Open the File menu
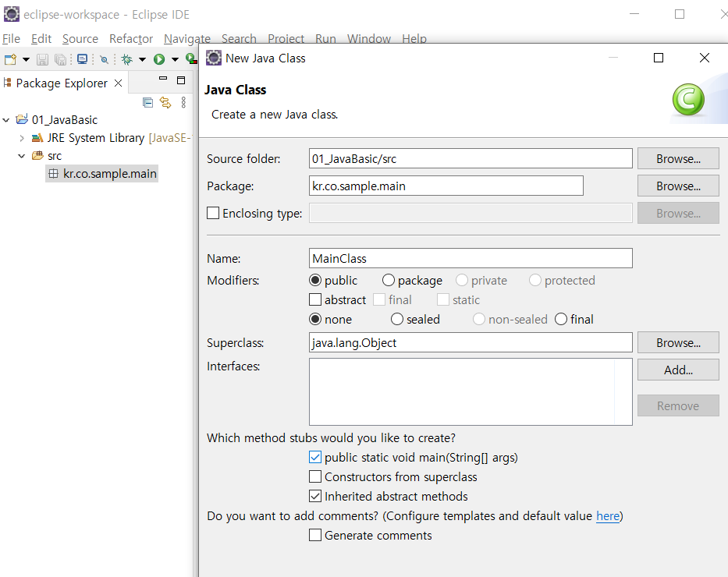728x577 pixels. pos(11,38)
